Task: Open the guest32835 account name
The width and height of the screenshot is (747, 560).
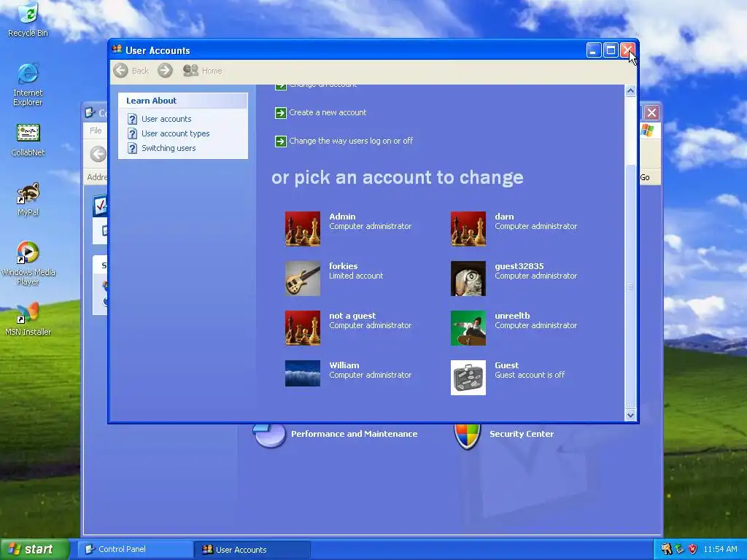Action: pos(519,265)
